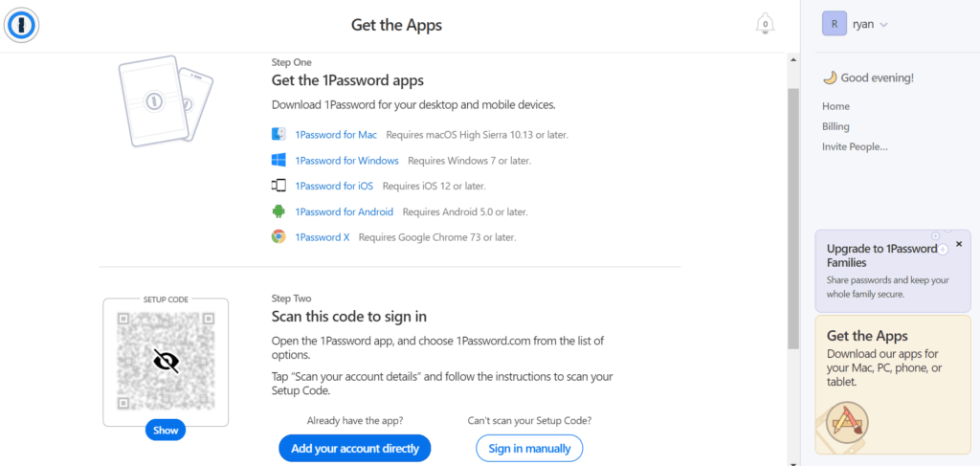980x466 pixels.
Task: Click the Show button under QR code
Action: click(166, 430)
